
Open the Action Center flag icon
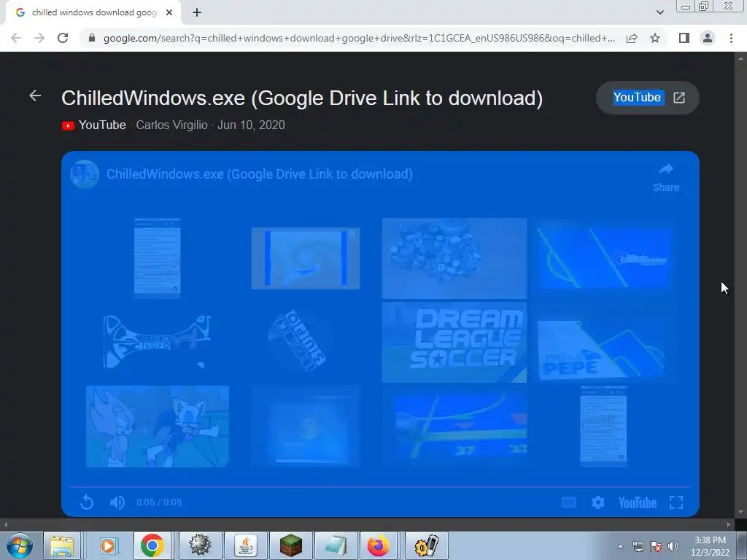coord(656,546)
